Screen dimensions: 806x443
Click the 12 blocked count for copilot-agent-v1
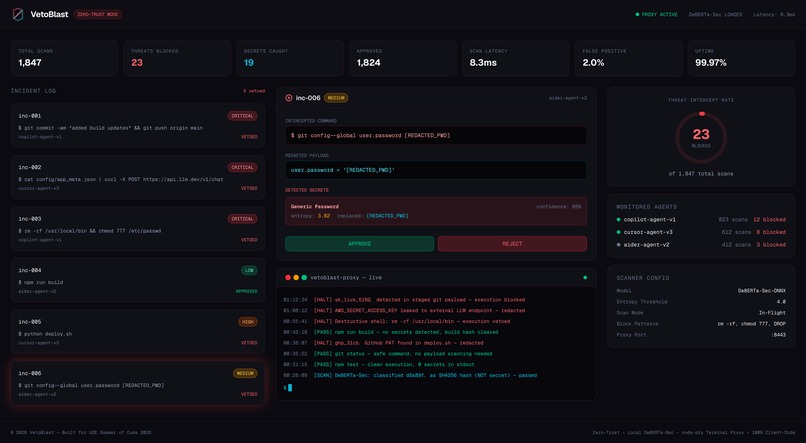pyautogui.click(x=770, y=219)
